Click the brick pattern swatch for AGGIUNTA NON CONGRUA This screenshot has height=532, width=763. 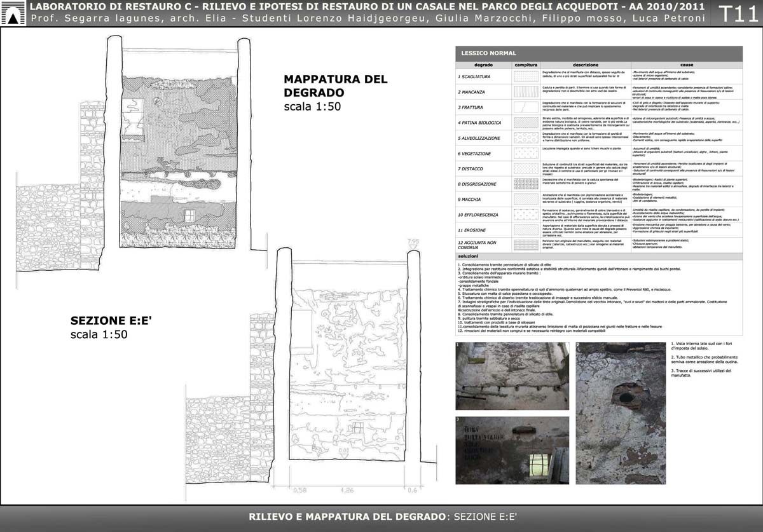[x=526, y=245]
